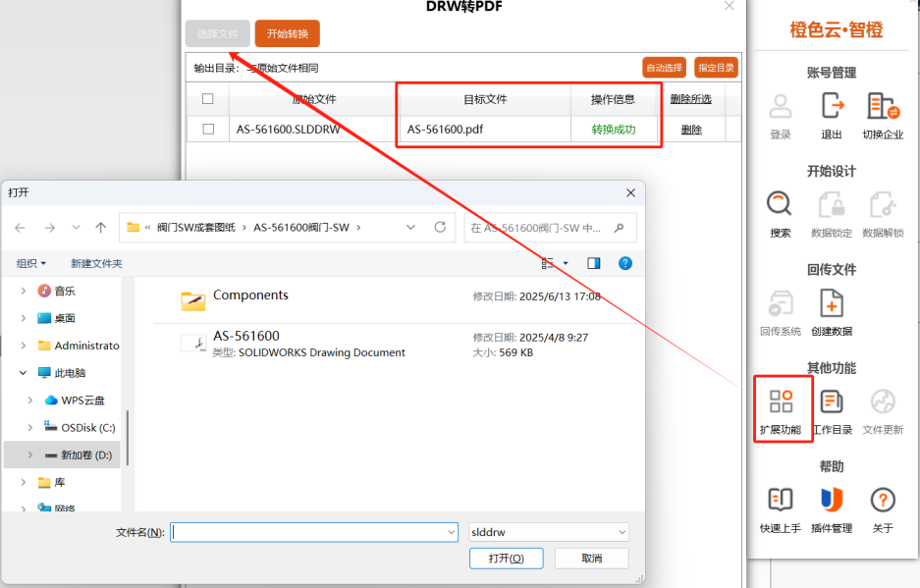Open the address bar path dropdown

pyautogui.click(x=410, y=227)
